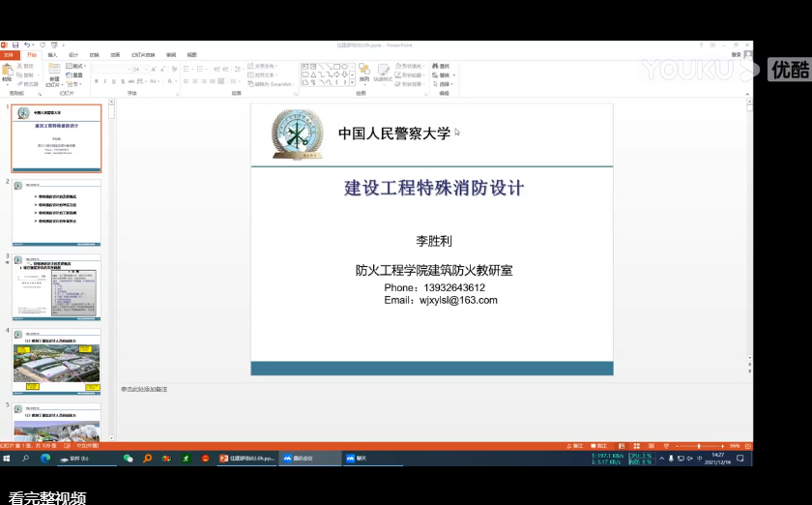The width and height of the screenshot is (812, 505).
Task: Save the presentation from the quick access toolbar
Action: pyautogui.click(x=15, y=45)
